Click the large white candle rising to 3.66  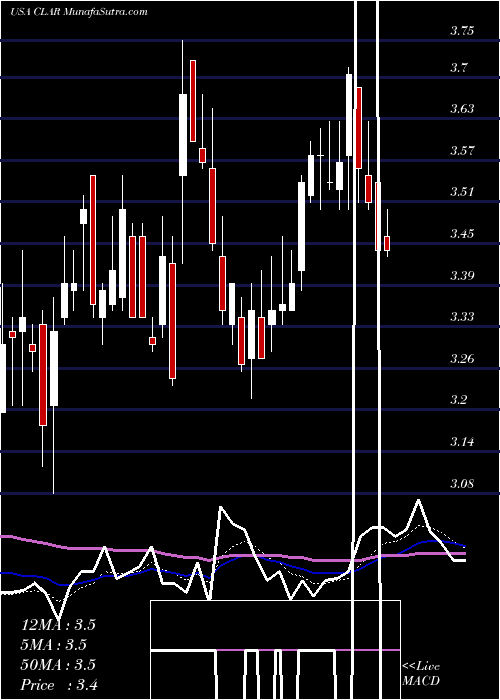click(x=183, y=135)
